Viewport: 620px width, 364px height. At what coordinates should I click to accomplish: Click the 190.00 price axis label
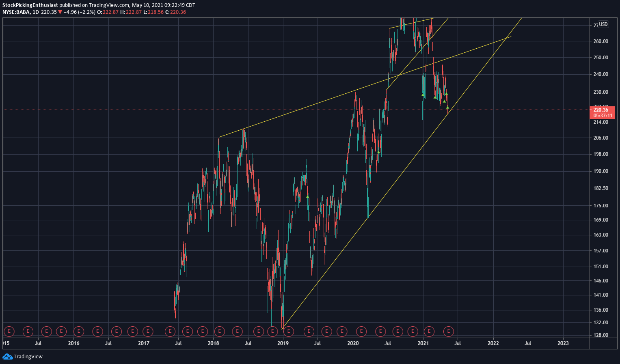[601, 171]
